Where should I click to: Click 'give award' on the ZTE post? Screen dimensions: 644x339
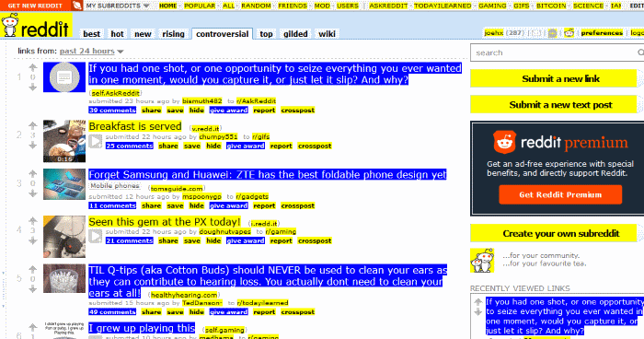click(229, 205)
